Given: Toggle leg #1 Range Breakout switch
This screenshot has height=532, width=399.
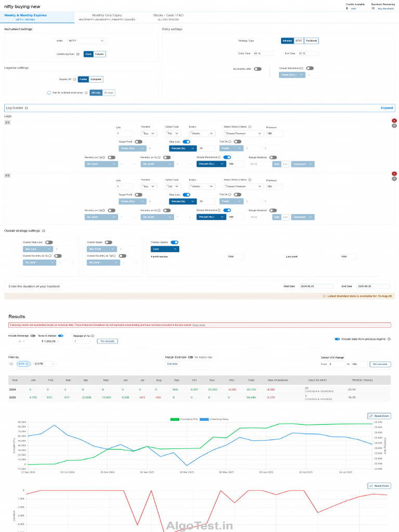Looking at the screenshot, I should pyautogui.click(x=273, y=157).
